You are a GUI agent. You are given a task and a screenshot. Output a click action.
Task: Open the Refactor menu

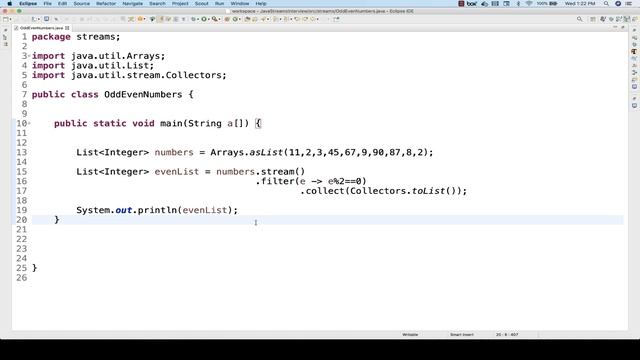coord(106,4)
